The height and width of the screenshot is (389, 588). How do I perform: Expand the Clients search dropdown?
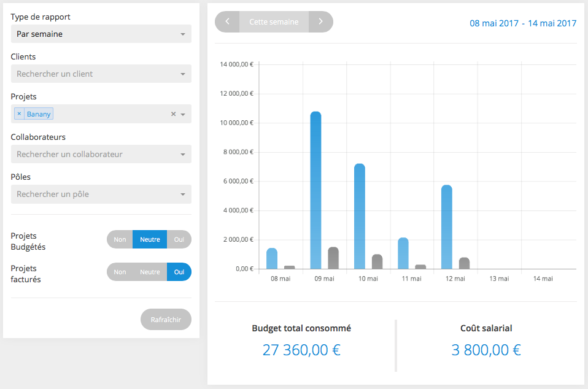(x=101, y=74)
